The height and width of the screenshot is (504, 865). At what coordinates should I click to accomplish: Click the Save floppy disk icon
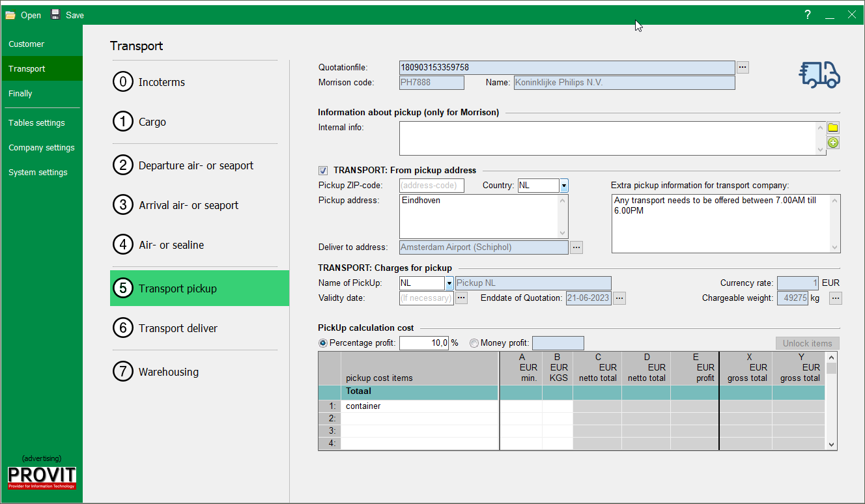tap(55, 15)
